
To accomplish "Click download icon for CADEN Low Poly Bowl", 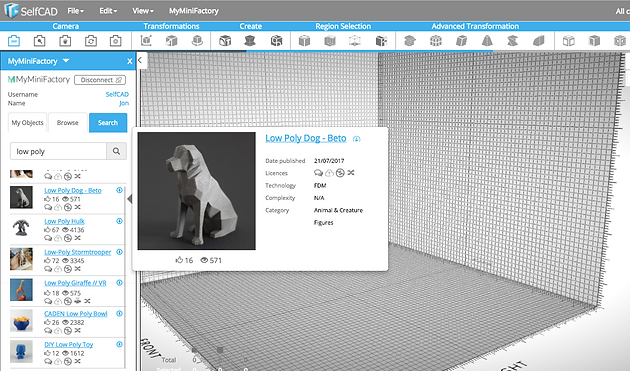I will tap(119, 314).
